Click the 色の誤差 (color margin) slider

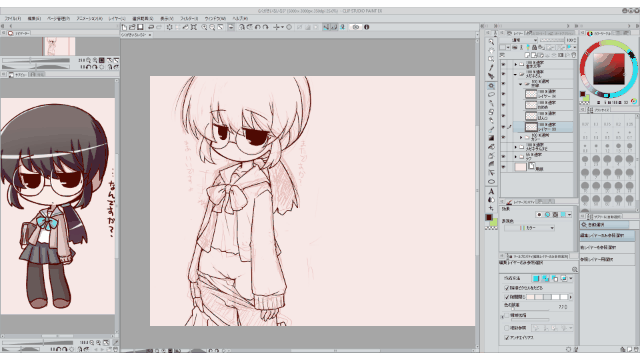click(x=529, y=309)
